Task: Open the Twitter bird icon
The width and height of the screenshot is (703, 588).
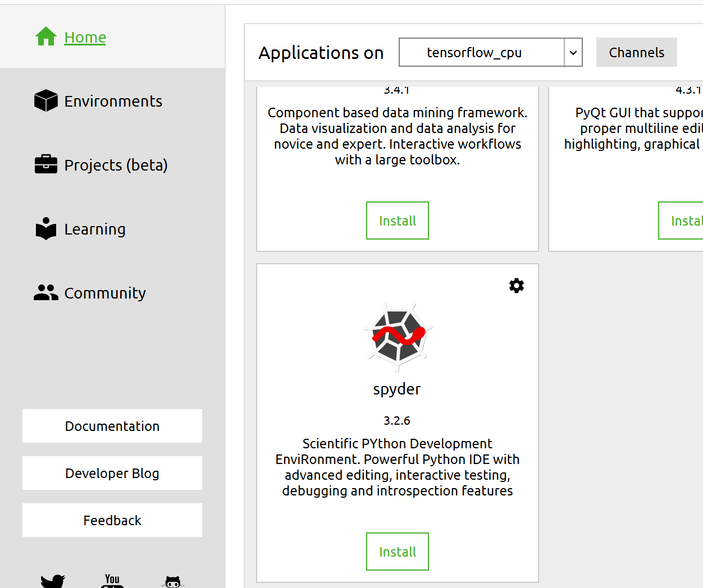Action: tap(53, 581)
